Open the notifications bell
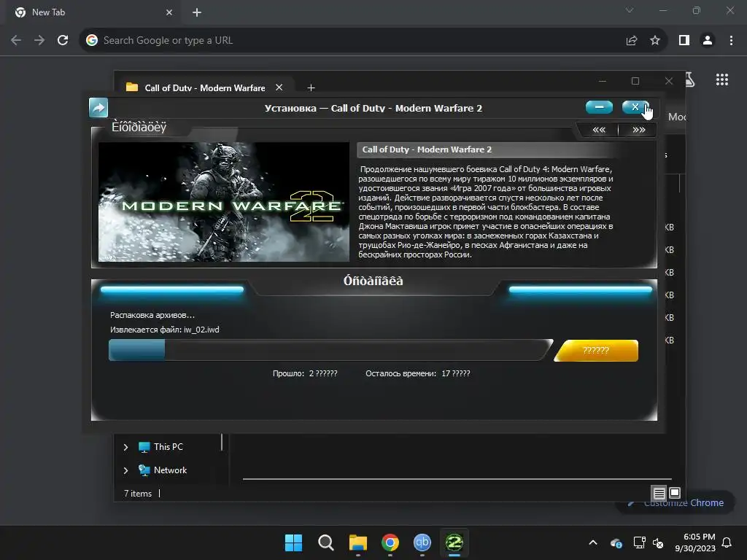Viewport: 747px width, 560px height. click(x=727, y=542)
